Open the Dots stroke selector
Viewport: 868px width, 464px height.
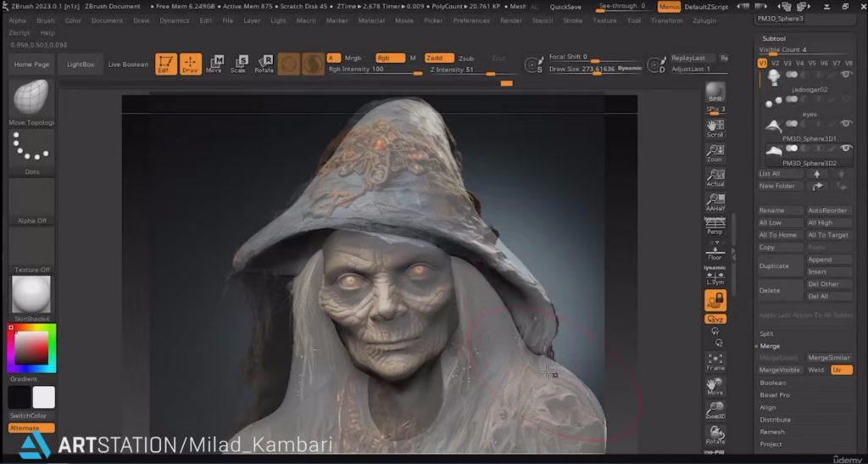coord(31,148)
